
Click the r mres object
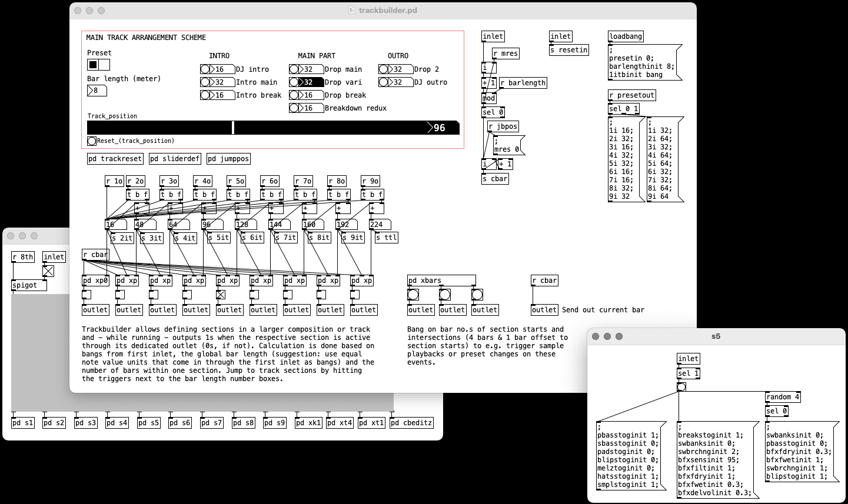click(x=506, y=54)
